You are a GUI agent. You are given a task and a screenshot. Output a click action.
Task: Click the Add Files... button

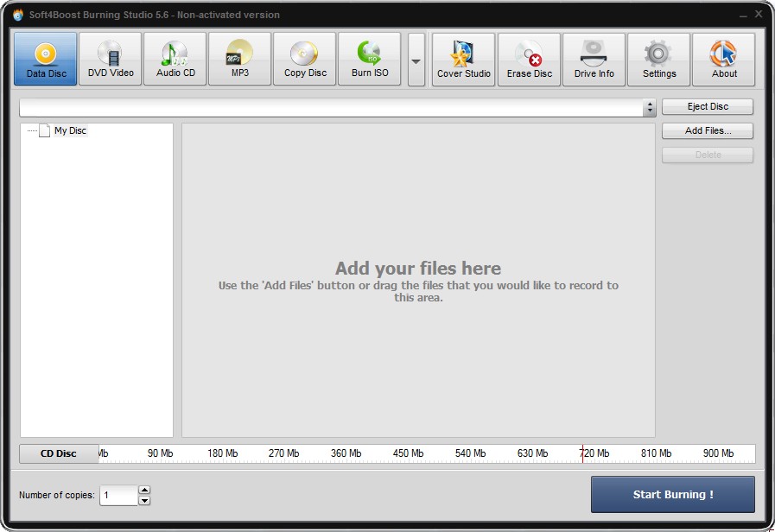click(x=708, y=130)
